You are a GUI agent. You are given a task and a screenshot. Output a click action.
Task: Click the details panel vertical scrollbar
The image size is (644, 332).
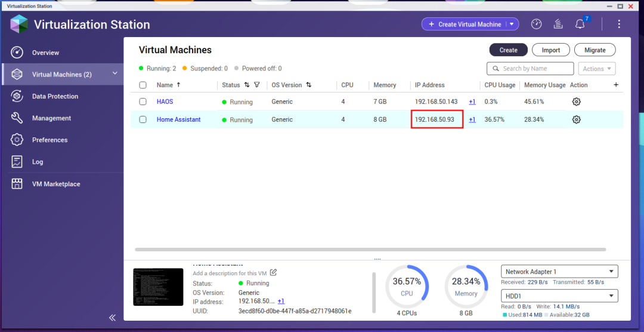[374, 293]
